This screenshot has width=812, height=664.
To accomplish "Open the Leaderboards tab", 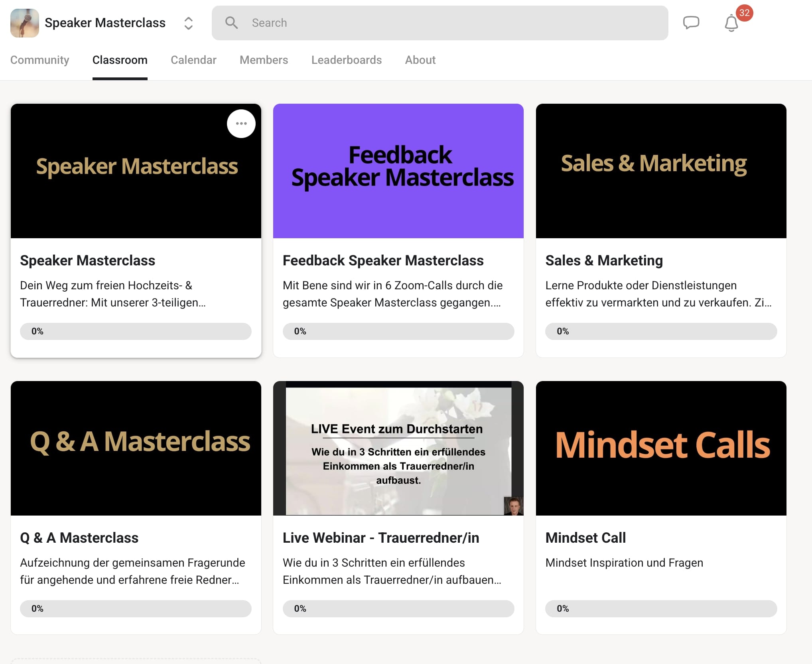I will click(x=346, y=60).
